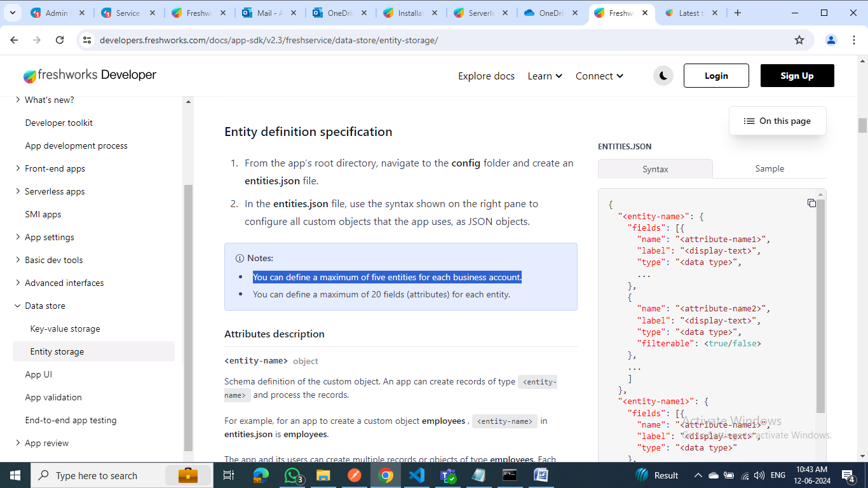
Task: Expand What's new? sidebar section
Action: (17, 100)
